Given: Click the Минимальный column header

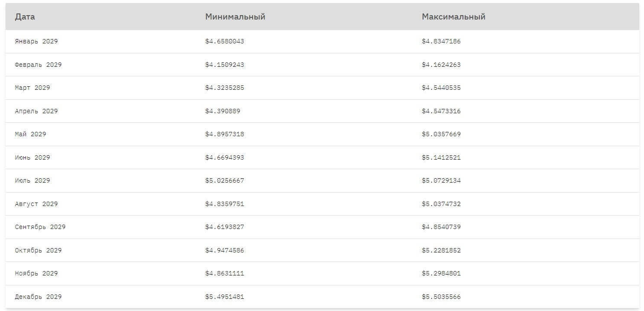Looking at the screenshot, I should point(235,17).
